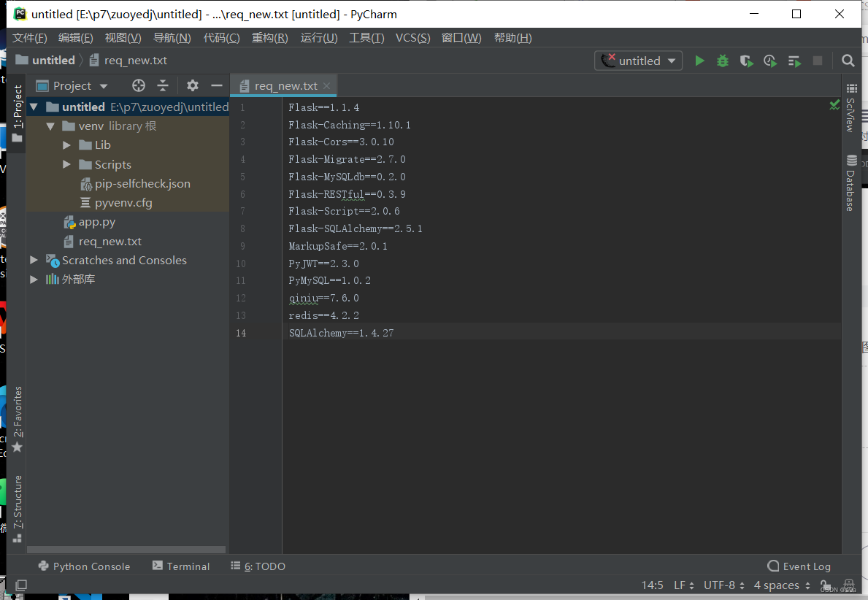Image resolution: width=868 pixels, height=600 pixels.
Task: Change the LF line separator setting
Action: pos(683,585)
